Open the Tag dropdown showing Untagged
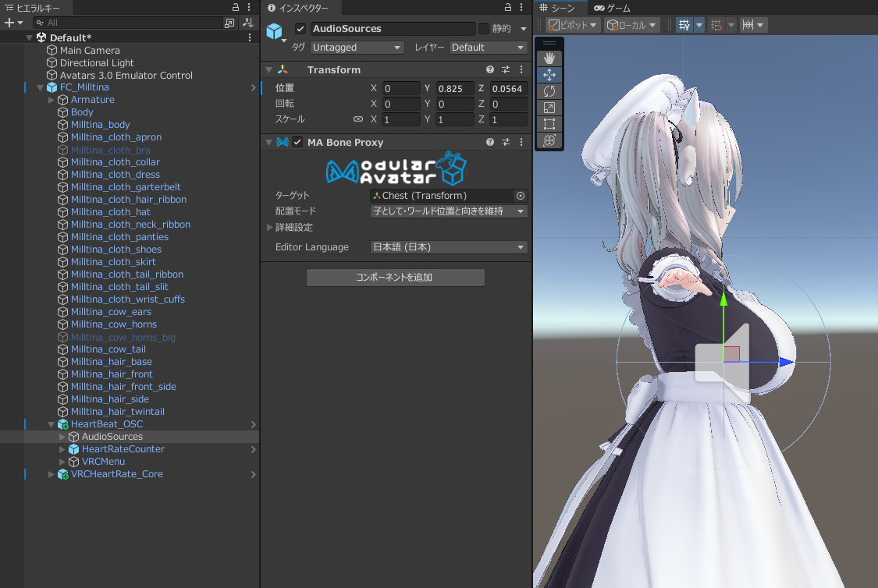 coord(357,48)
